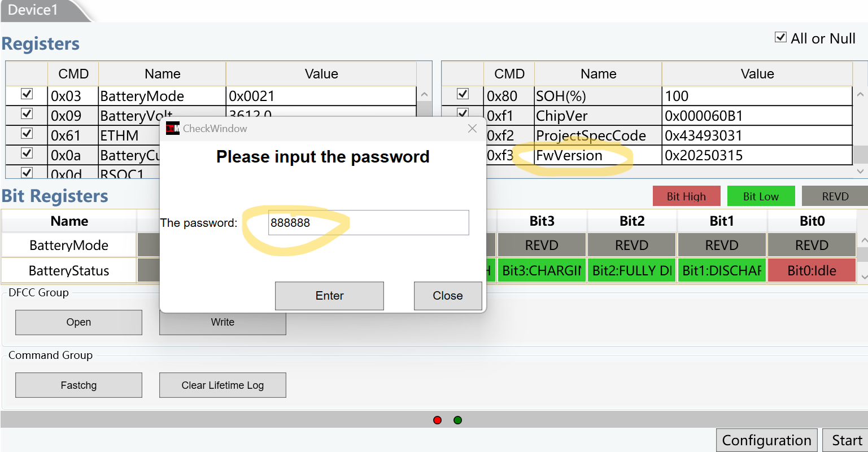Confirm password with Enter button
868x452 pixels.
click(329, 296)
